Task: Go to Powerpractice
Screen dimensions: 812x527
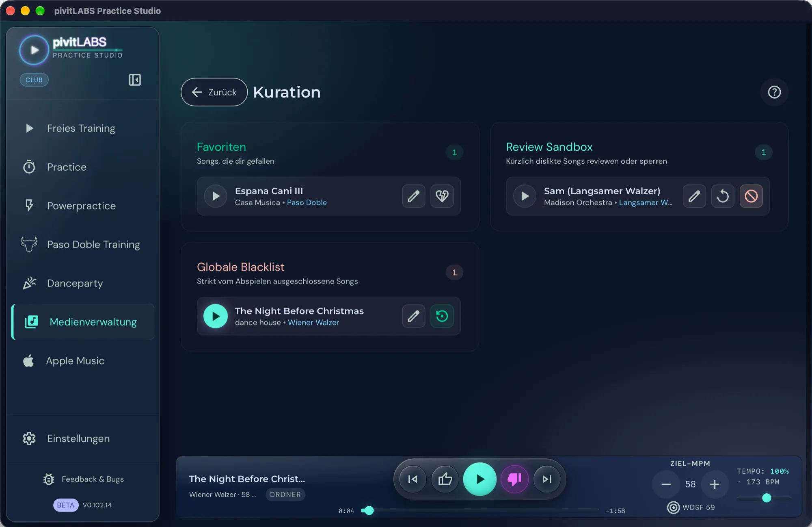Action: (83, 206)
